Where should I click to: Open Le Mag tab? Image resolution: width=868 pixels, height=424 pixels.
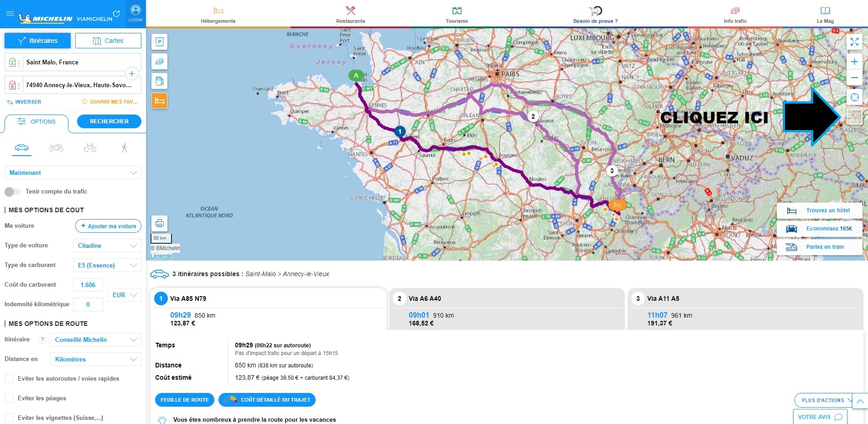pyautogui.click(x=825, y=15)
